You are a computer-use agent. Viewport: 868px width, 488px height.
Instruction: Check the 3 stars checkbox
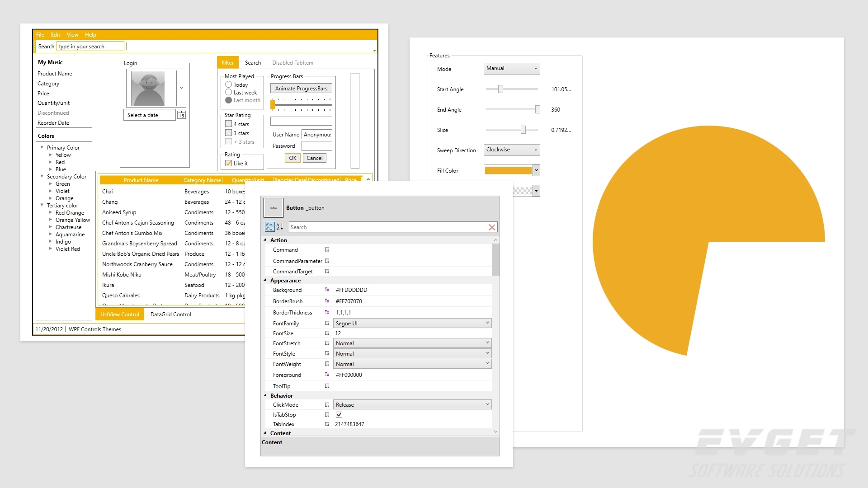pos(228,133)
